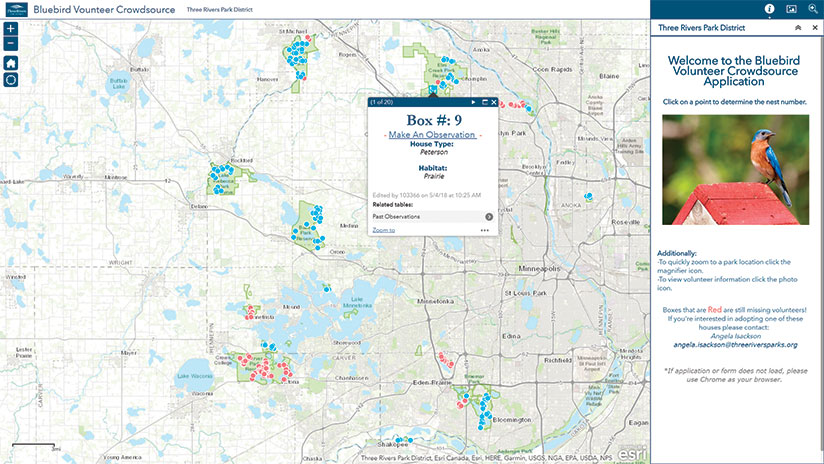The width and height of the screenshot is (824, 464).
Task: Click the Richfield map label
Action: point(558,360)
